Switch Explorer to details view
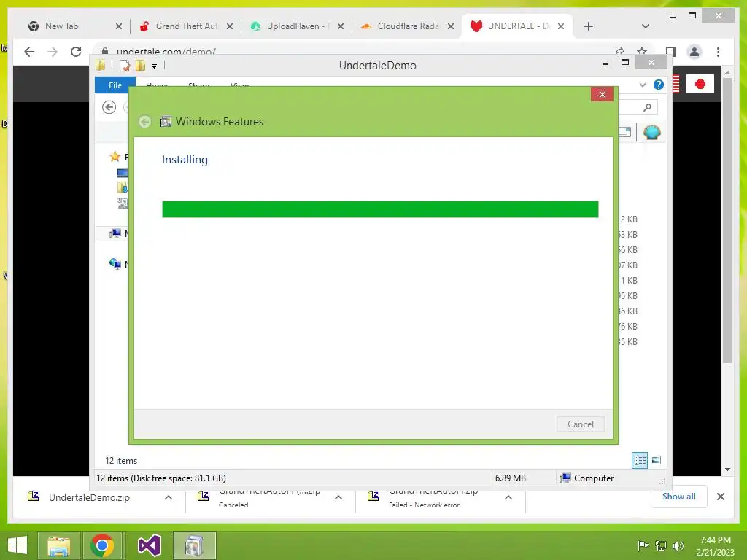The image size is (747, 560). (x=639, y=461)
